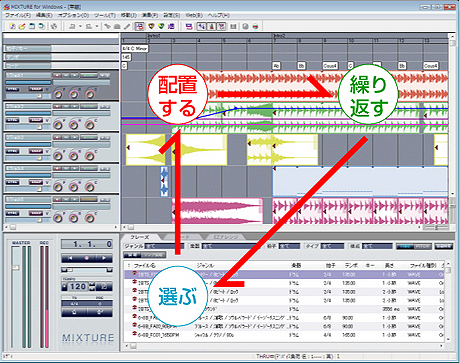Select the pencil draw tool in toolbar
Image resolution: width=460 pixels, height=363 pixels.
point(127,26)
